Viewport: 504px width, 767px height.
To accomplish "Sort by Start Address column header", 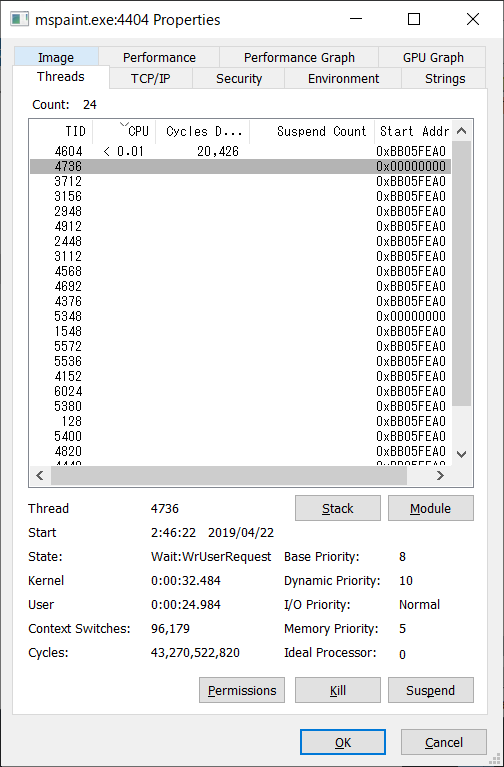I will tap(413, 131).
